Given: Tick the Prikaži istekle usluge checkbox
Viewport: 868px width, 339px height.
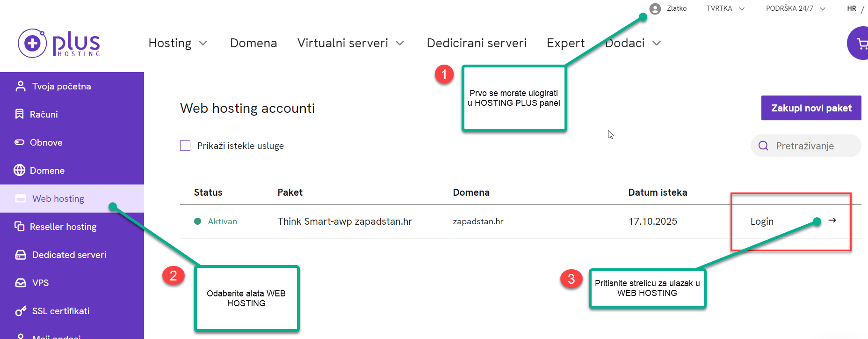Looking at the screenshot, I should pyautogui.click(x=185, y=146).
